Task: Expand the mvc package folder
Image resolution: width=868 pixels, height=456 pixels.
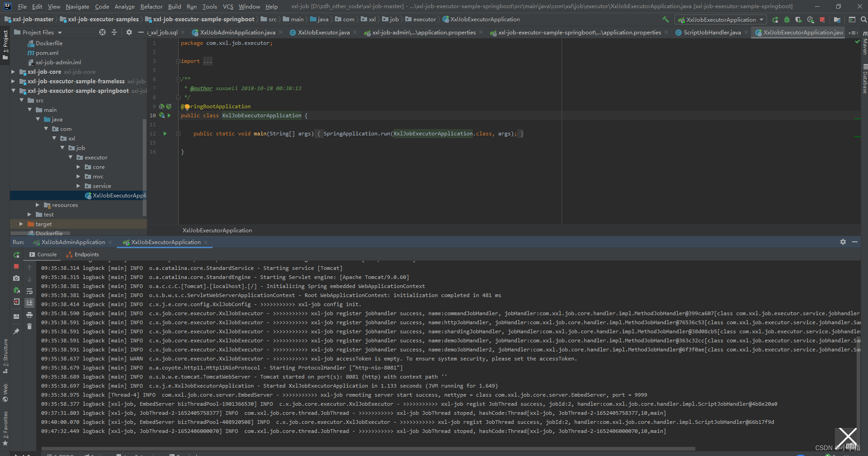Action: [x=78, y=176]
